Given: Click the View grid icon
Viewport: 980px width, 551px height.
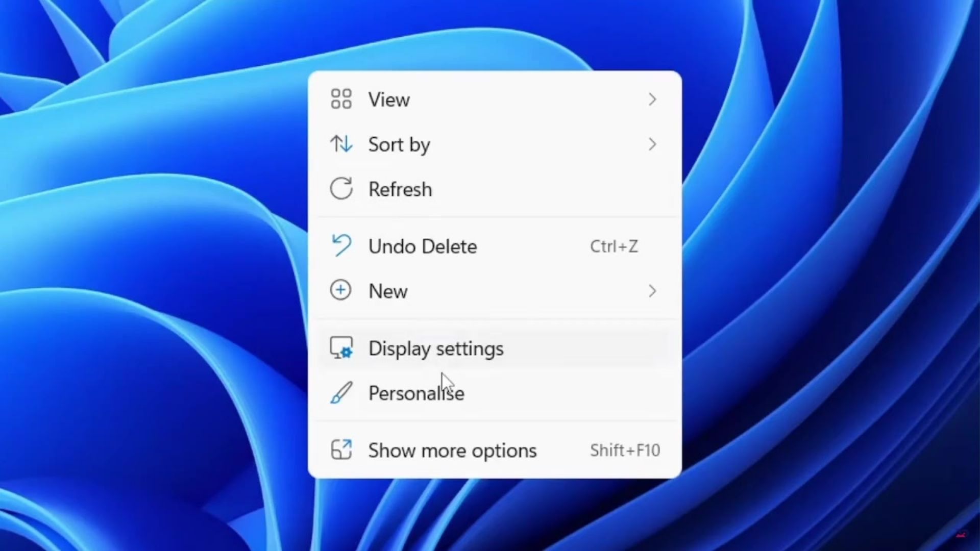Looking at the screenshot, I should tap(341, 99).
